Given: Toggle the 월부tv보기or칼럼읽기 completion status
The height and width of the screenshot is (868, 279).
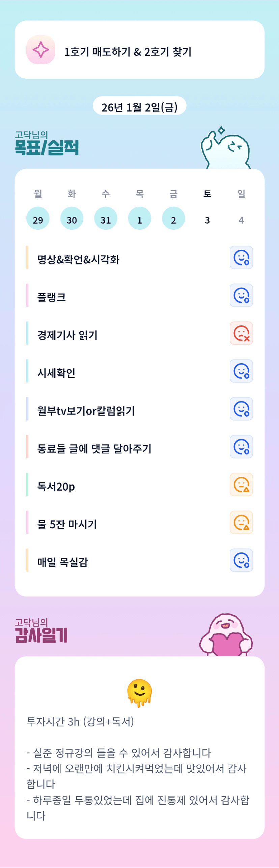Looking at the screenshot, I should [x=241, y=409].
